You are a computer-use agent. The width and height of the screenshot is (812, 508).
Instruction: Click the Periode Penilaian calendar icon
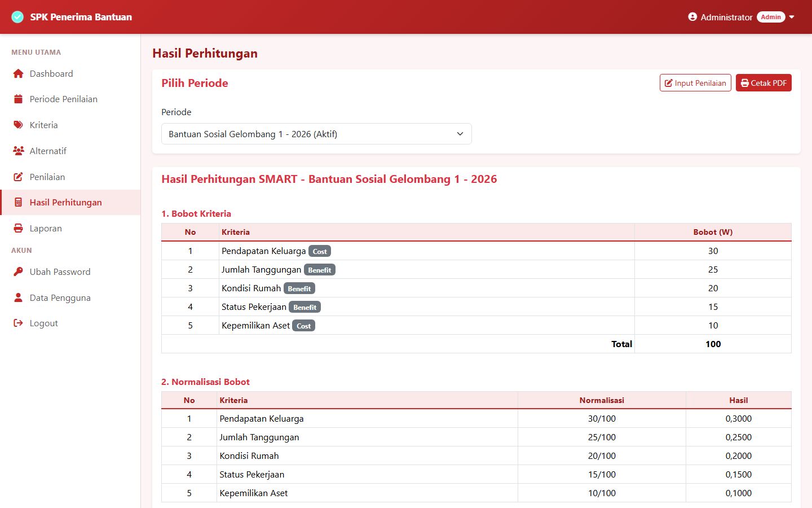point(18,99)
